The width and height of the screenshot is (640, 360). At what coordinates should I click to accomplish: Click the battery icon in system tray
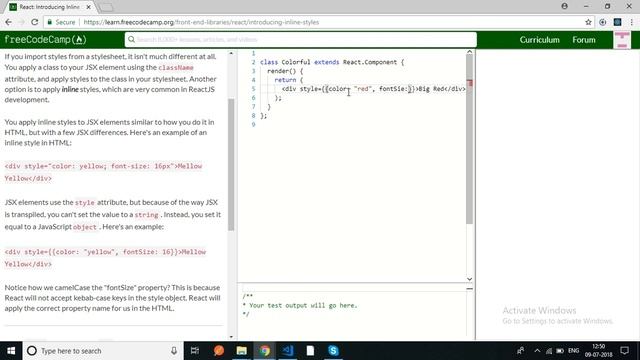(x=560, y=351)
